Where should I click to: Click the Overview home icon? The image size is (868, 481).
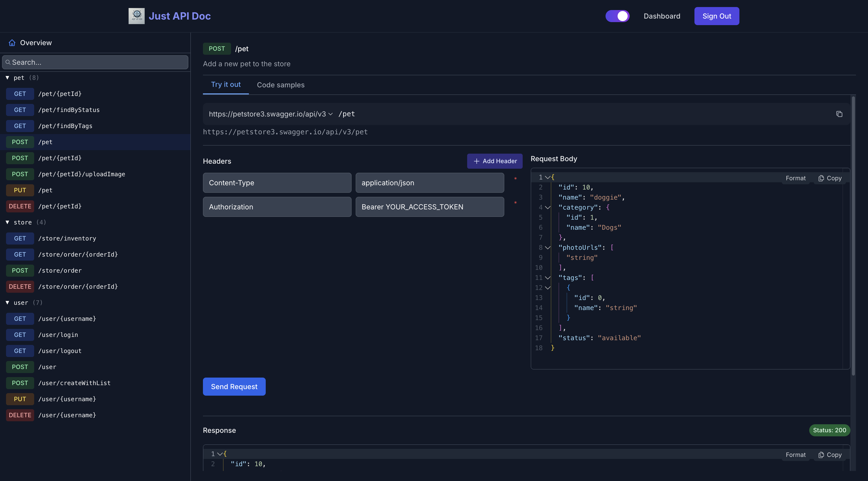click(x=12, y=43)
